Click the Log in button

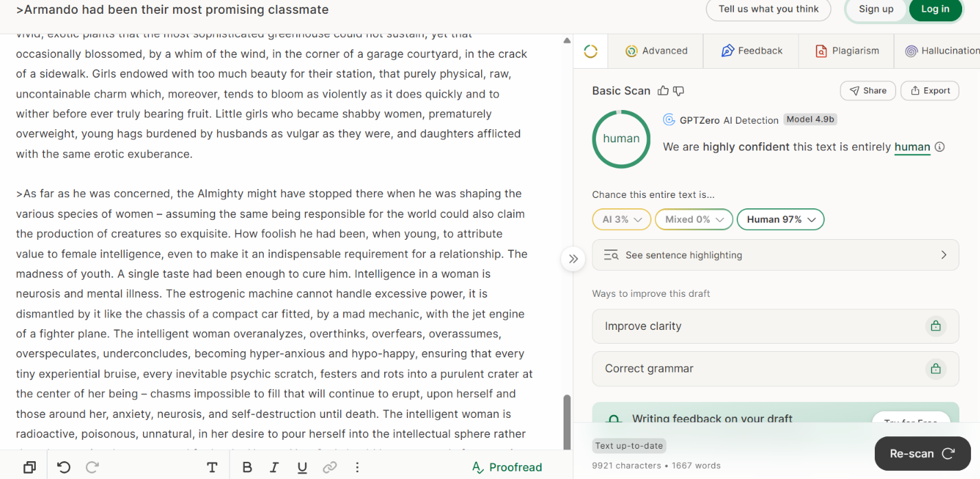[x=935, y=9]
